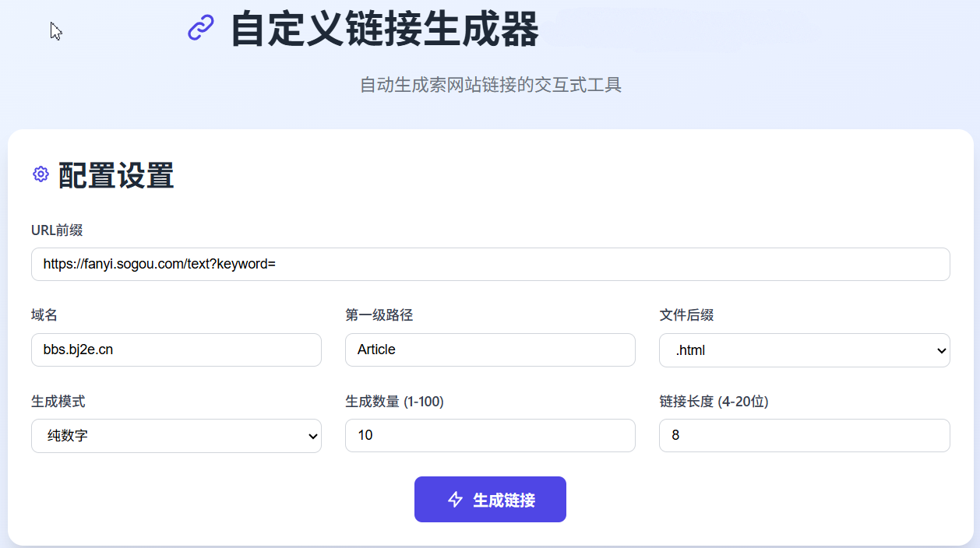The height and width of the screenshot is (548, 980).
Task: Click the 自定义链接生成器 page title
Action: point(385,30)
